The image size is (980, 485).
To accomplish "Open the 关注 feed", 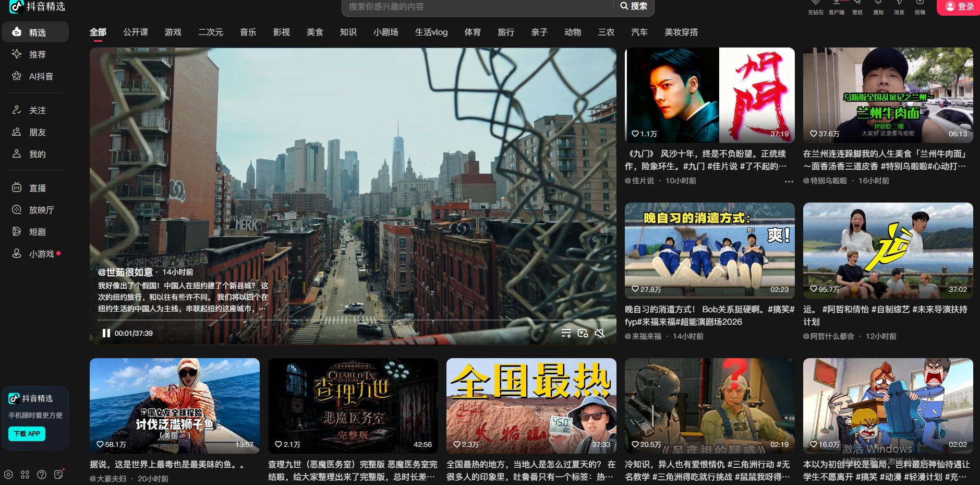I will [x=35, y=110].
